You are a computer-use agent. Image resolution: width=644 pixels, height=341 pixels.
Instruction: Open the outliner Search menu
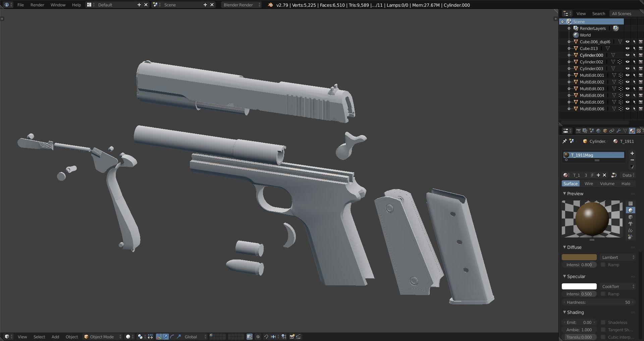599,13
